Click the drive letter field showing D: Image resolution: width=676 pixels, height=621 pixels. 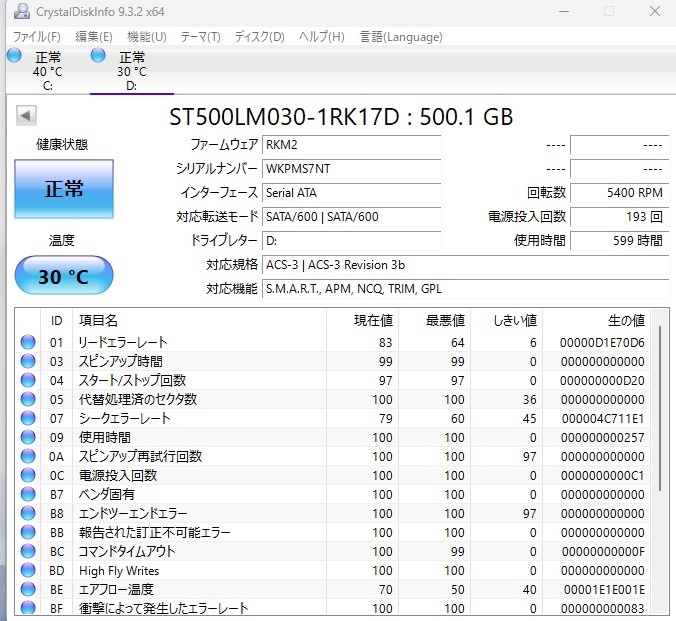coord(352,241)
